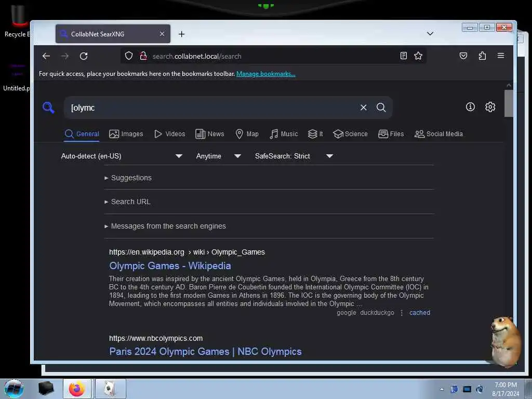Click the network tray icon

pyautogui.click(x=467, y=389)
